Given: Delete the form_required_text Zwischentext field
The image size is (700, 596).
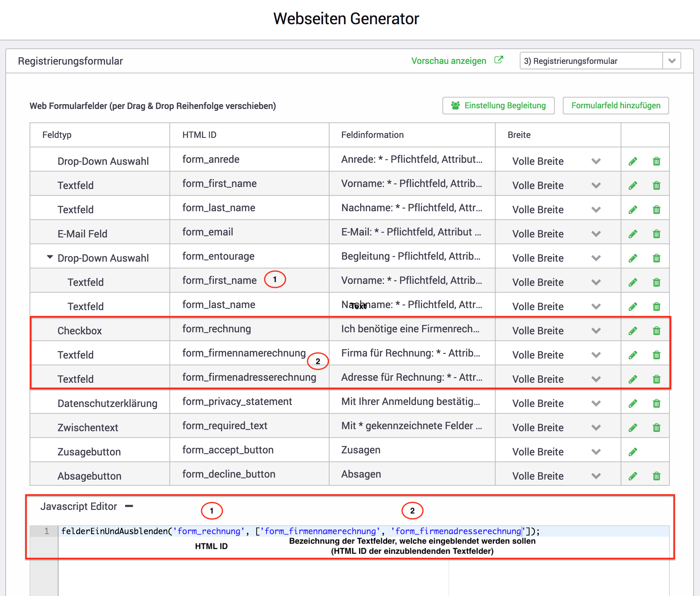Looking at the screenshot, I should [x=656, y=428].
